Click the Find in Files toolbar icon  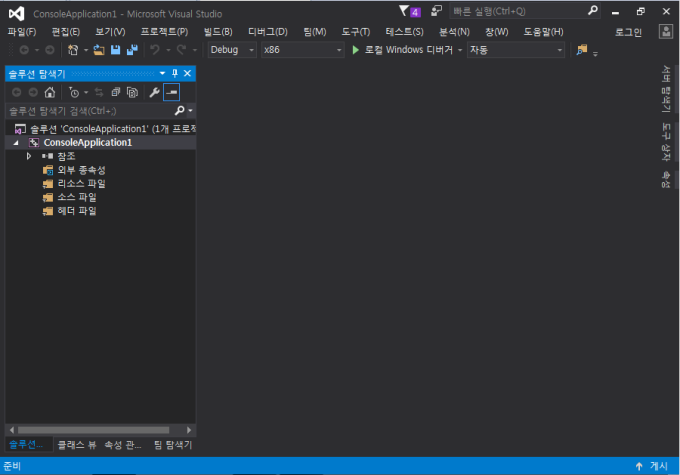point(582,50)
